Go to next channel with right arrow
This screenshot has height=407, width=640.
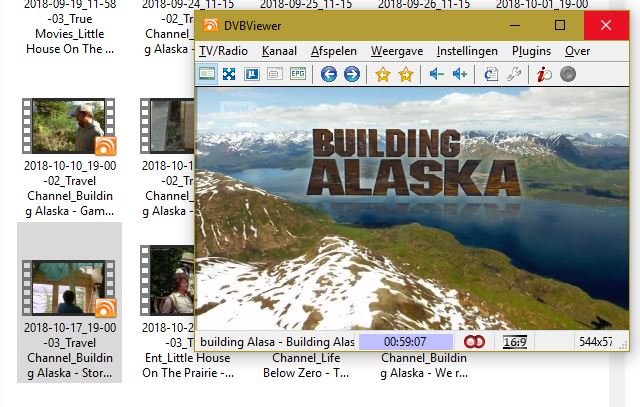pos(352,74)
